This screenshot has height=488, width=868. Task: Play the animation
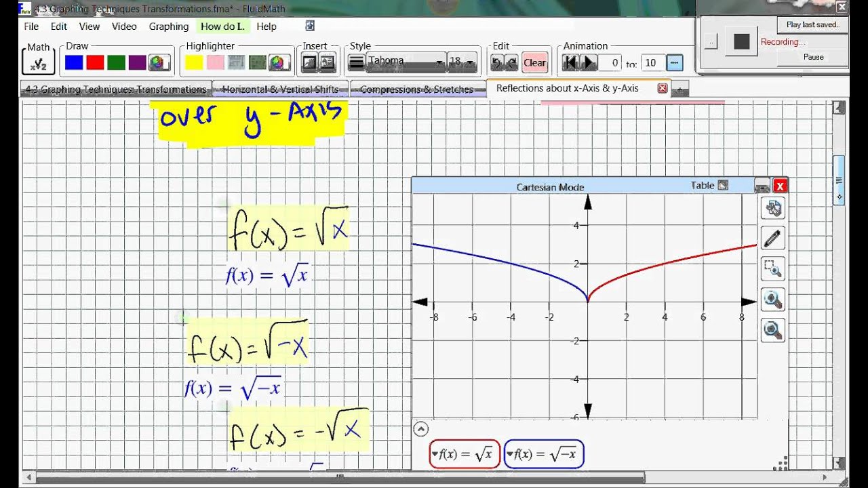[x=589, y=63]
